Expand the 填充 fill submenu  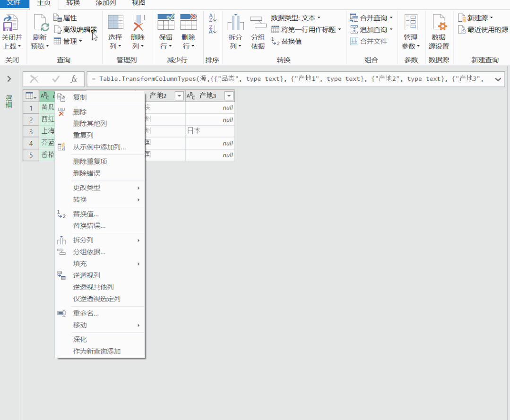(100, 264)
